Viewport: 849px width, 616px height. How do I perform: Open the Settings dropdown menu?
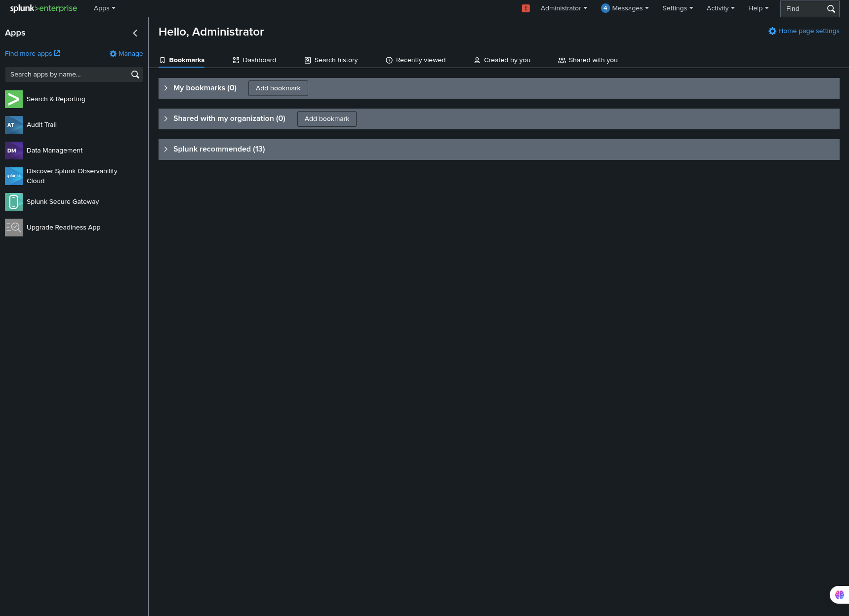click(677, 8)
